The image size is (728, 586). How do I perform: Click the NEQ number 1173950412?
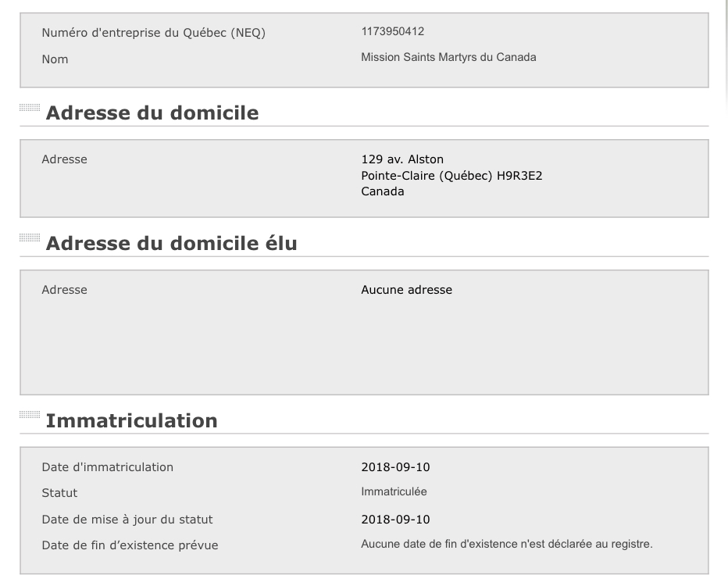[x=392, y=31]
